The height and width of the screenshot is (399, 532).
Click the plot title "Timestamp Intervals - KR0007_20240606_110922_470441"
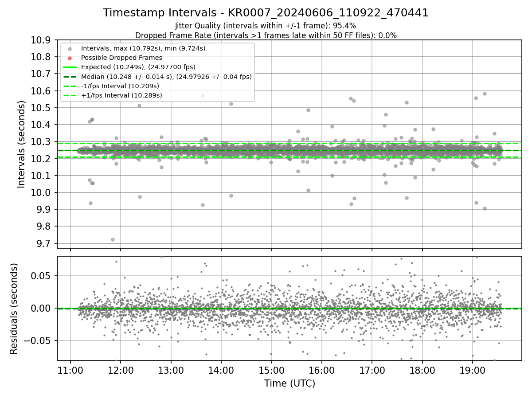(266, 13)
